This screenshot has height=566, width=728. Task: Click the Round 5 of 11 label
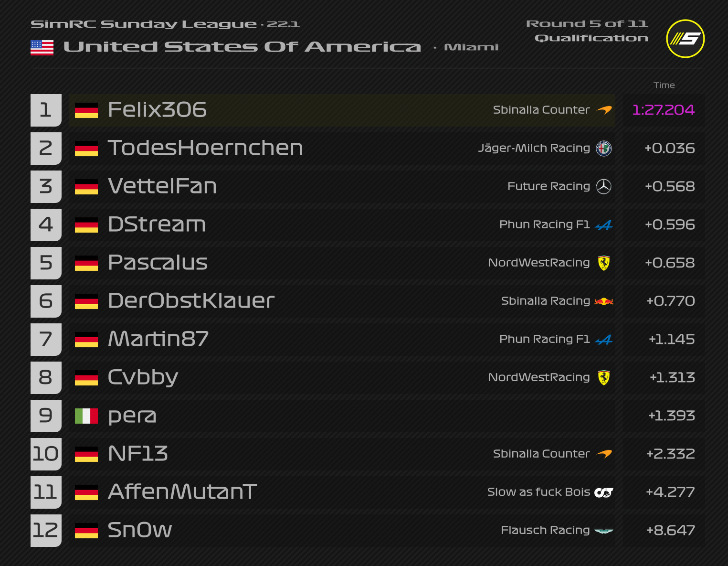587,24
